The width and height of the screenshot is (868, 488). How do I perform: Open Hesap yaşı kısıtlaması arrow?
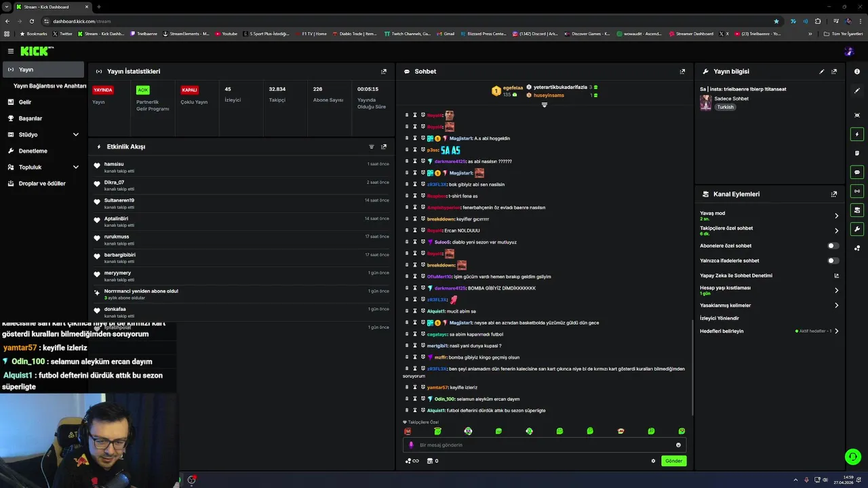[x=836, y=291]
